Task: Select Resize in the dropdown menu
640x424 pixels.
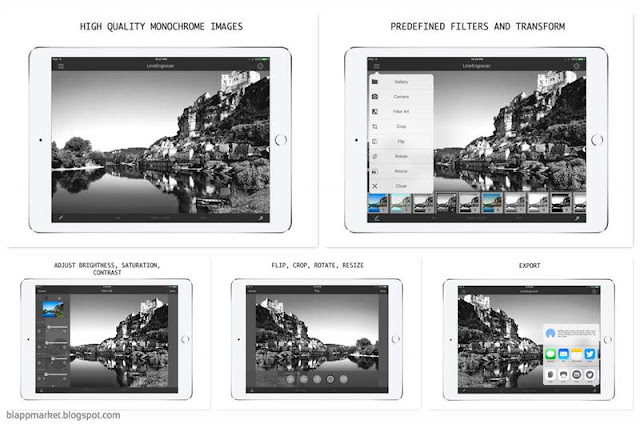Action: coord(401,171)
